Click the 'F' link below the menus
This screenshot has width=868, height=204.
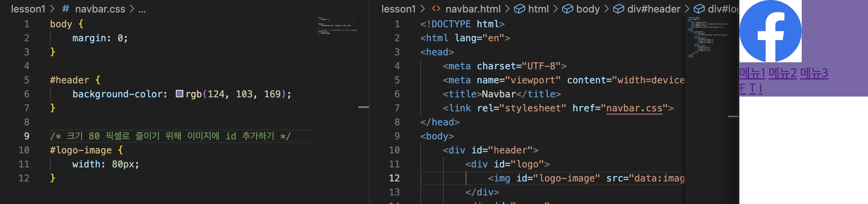point(742,89)
